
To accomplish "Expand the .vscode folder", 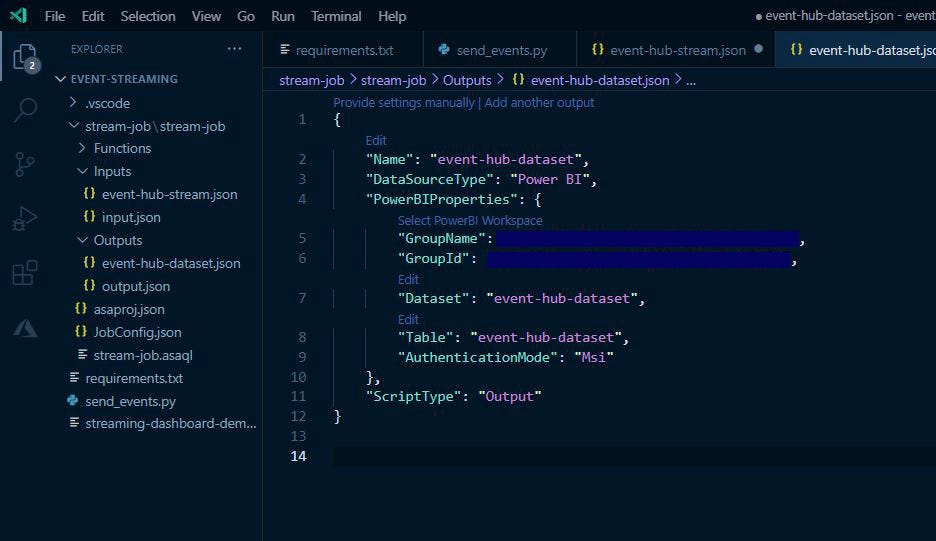I will point(107,103).
